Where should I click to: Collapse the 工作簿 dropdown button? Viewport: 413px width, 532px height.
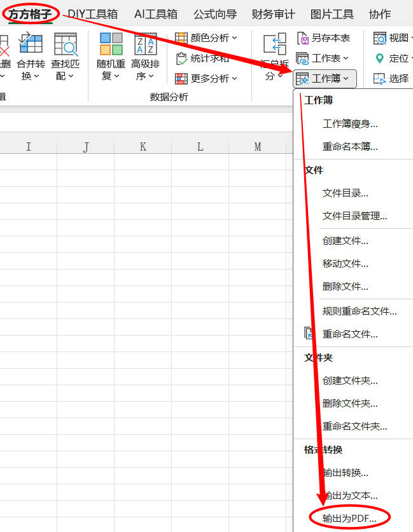tap(325, 79)
